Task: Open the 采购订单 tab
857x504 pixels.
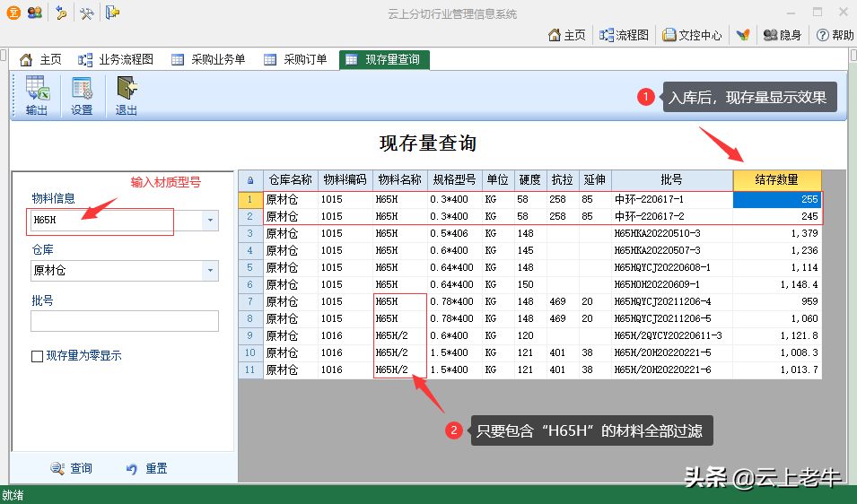Action: 296,60
